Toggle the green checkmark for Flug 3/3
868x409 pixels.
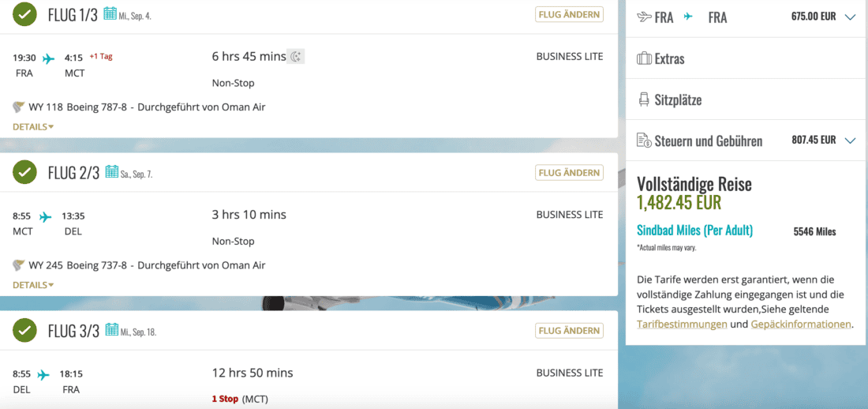pos(26,329)
